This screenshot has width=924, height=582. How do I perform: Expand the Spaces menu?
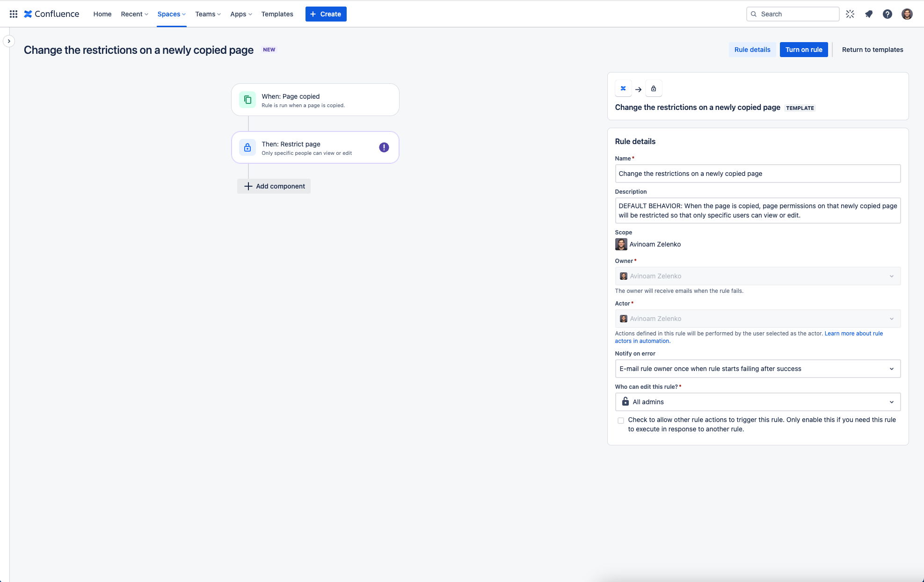(172, 14)
